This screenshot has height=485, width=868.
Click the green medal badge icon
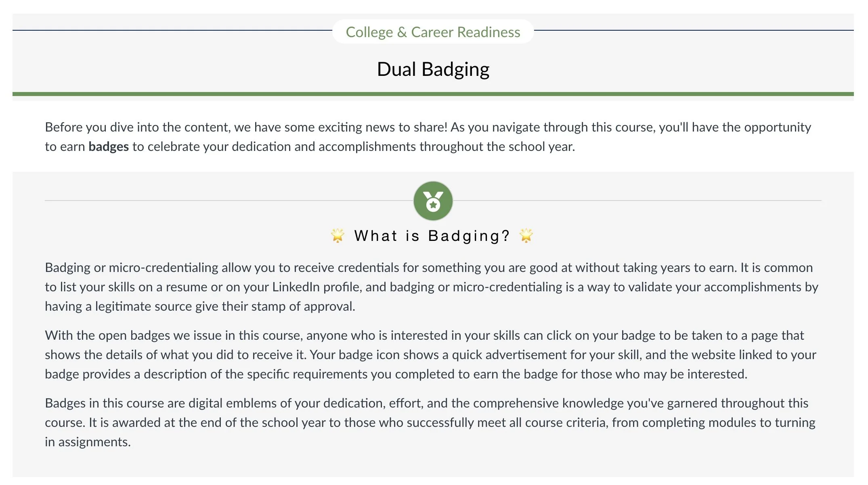click(433, 201)
